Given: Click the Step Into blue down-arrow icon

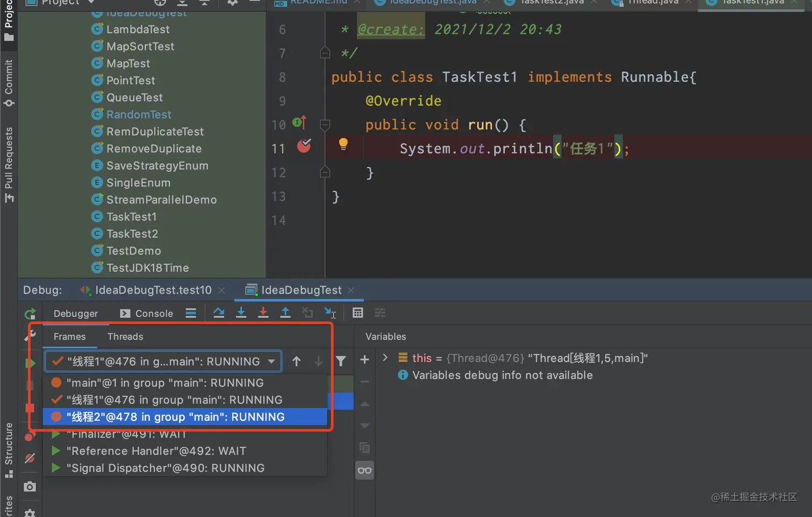Looking at the screenshot, I should pyautogui.click(x=241, y=313).
